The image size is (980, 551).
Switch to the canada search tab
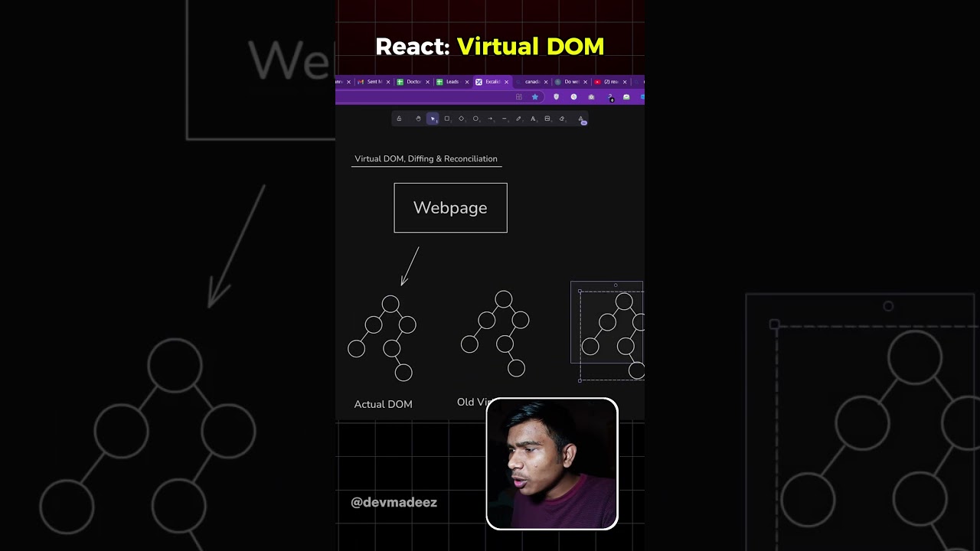pyautogui.click(x=531, y=82)
